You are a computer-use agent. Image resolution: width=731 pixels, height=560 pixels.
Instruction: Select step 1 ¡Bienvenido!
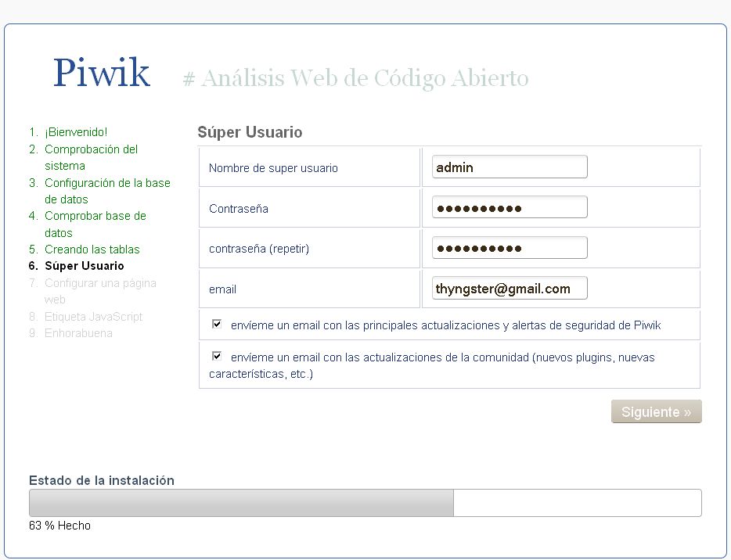coord(76,132)
